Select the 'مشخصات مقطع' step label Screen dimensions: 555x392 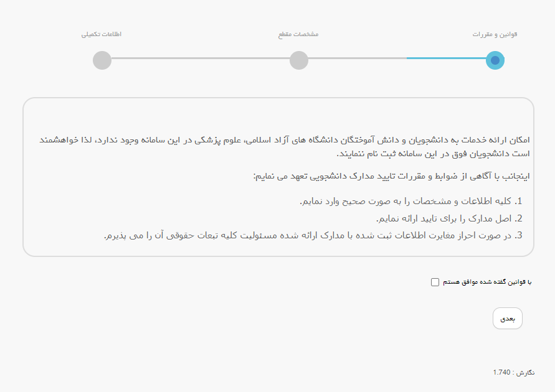(x=298, y=34)
